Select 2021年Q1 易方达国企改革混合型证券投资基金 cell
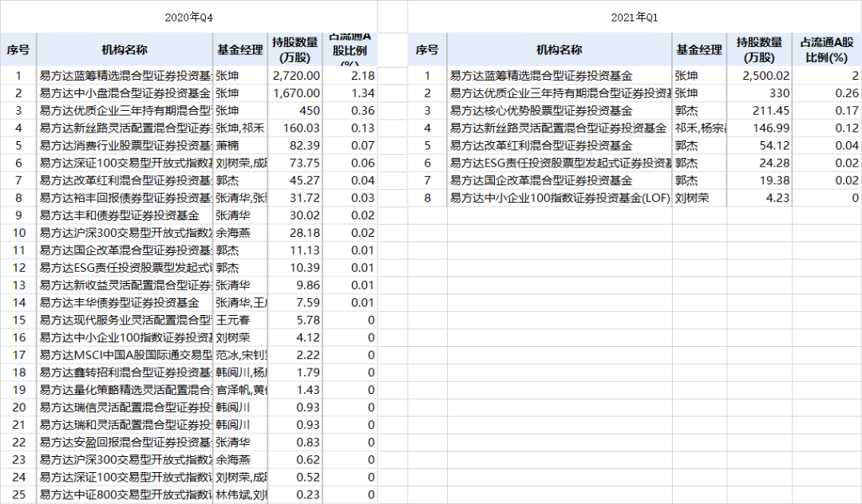Viewport: 862px width, 504px height. tap(560, 181)
